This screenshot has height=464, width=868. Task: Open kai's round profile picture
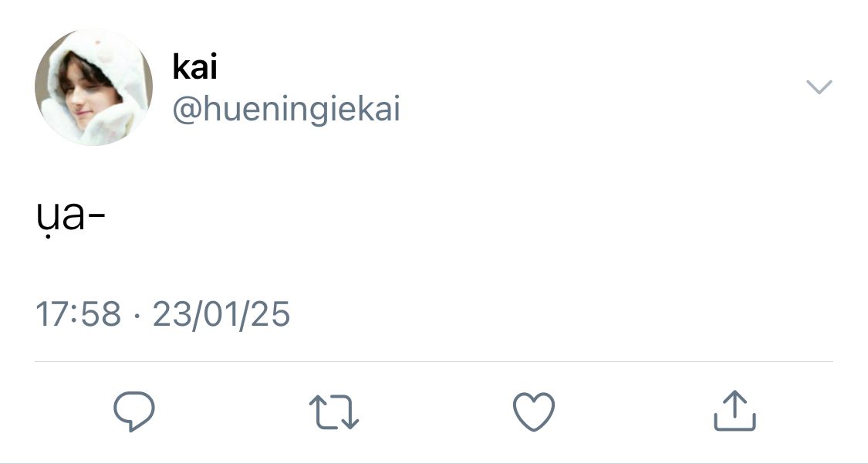click(93, 87)
